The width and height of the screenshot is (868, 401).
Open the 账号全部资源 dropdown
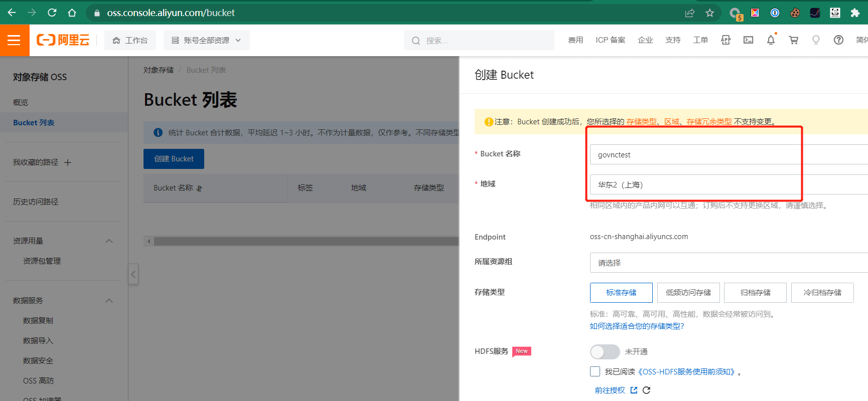click(x=206, y=40)
